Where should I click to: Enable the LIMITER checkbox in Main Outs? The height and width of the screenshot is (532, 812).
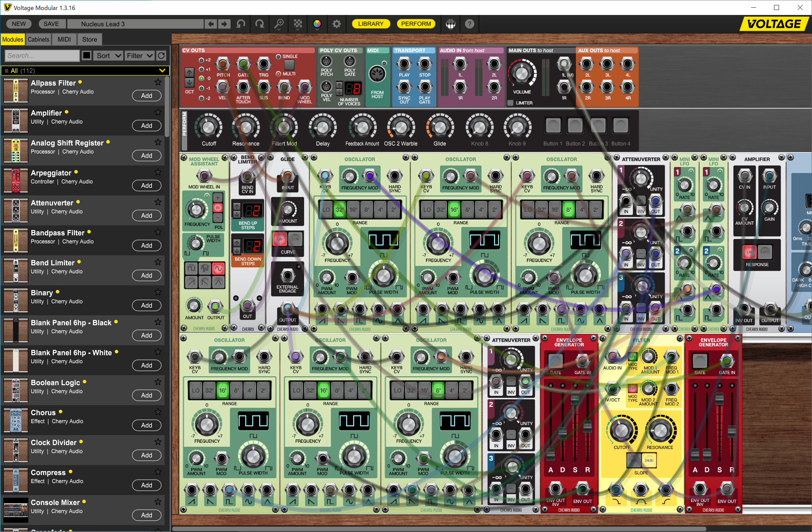tap(510, 103)
